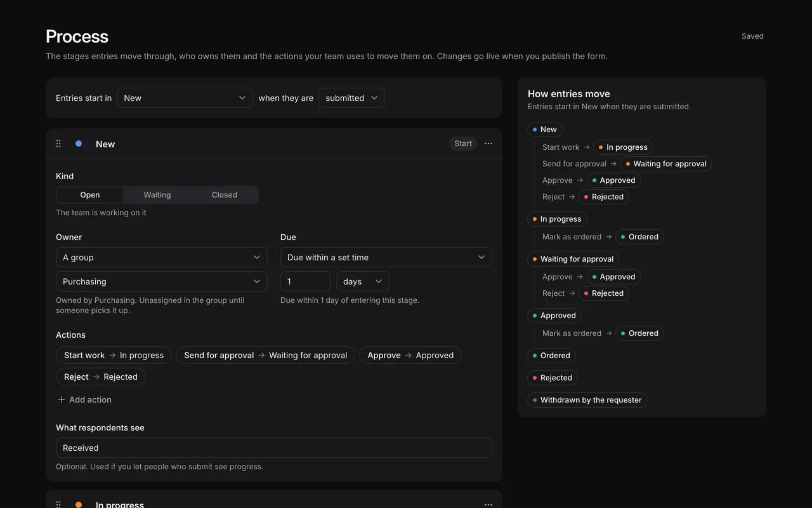
Task: Click 'Due within 1 day of entering this stage.'
Action: click(350, 300)
